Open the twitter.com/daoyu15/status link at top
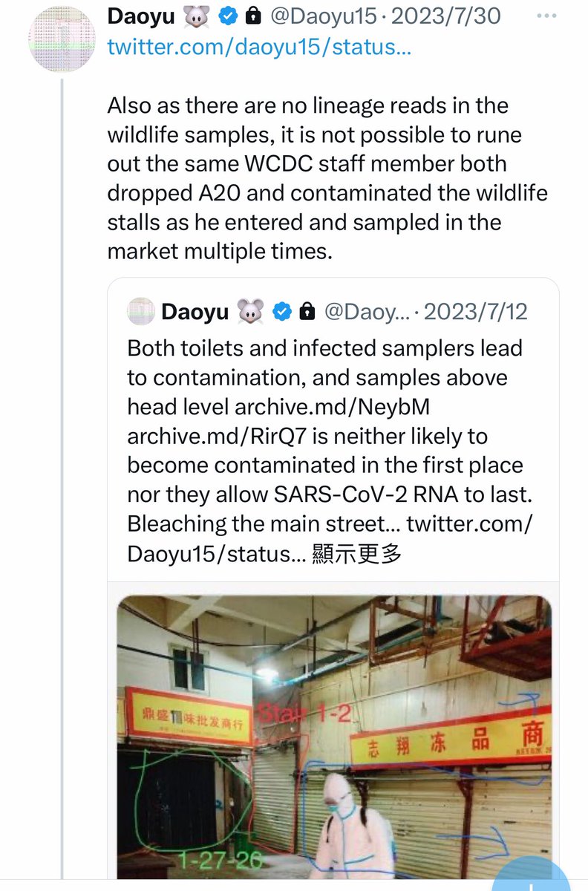Viewport: 588px width, 891px height. (259, 48)
